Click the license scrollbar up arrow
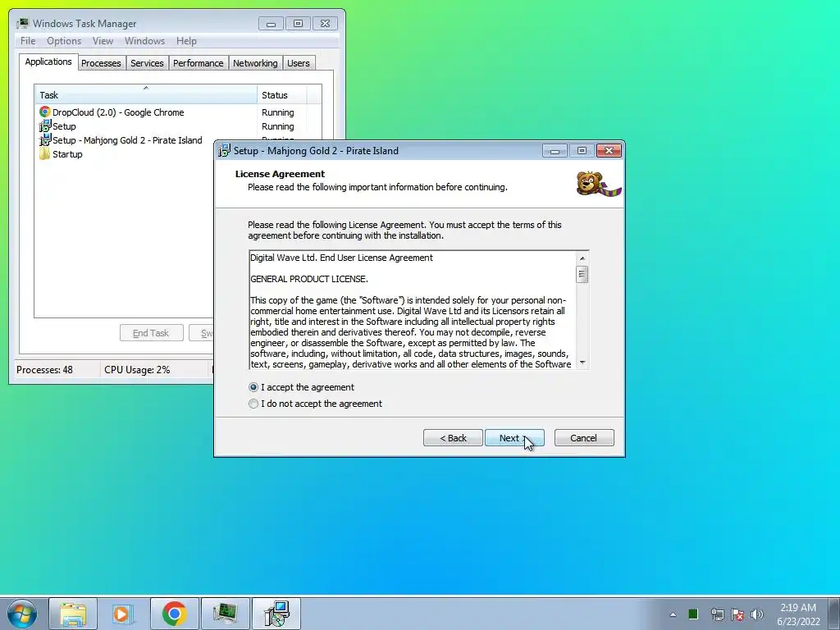 coord(582,258)
